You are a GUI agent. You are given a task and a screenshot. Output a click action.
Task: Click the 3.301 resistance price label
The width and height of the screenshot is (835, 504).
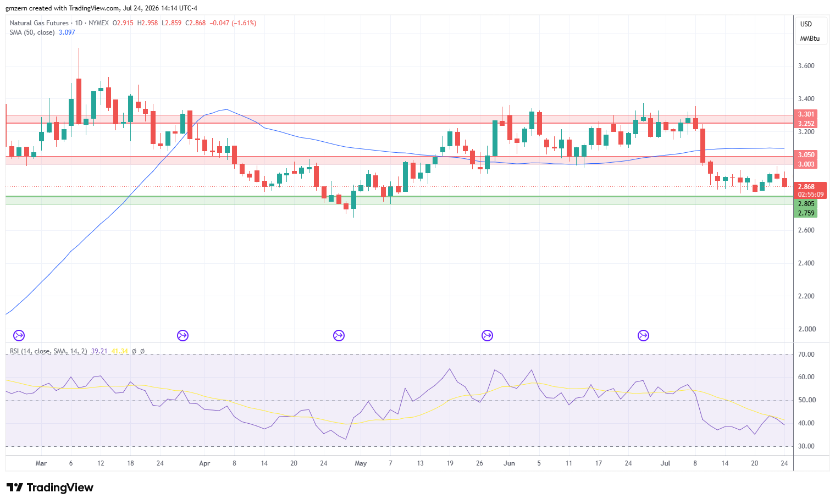806,114
